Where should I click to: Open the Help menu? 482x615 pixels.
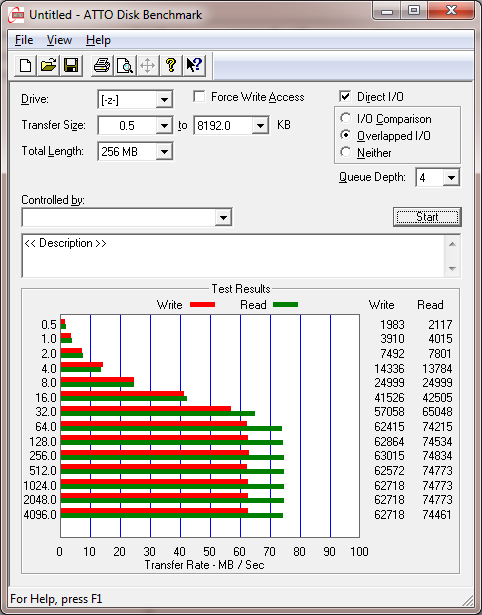pyautogui.click(x=98, y=40)
